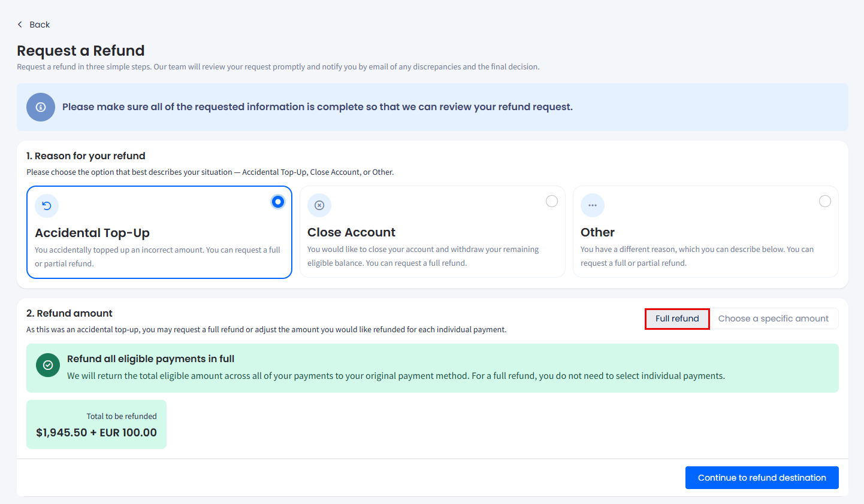Click the Accidental Top-Up card title

point(92,233)
